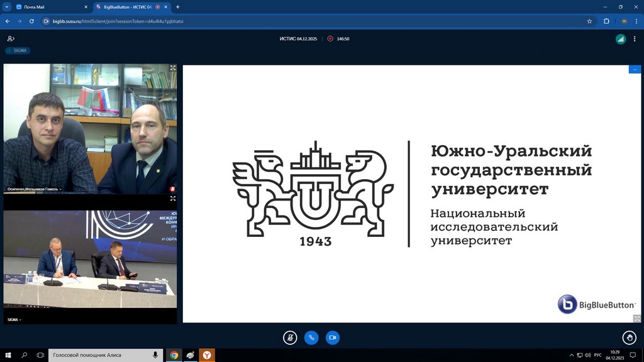Click the red recording indicator
This screenshot has width=644, height=362.
(330, 39)
